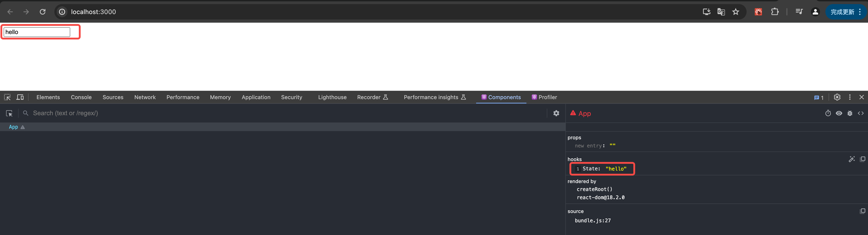Select the App row in the component tree
This screenshot has width=868, height=235.
(283, 127)
